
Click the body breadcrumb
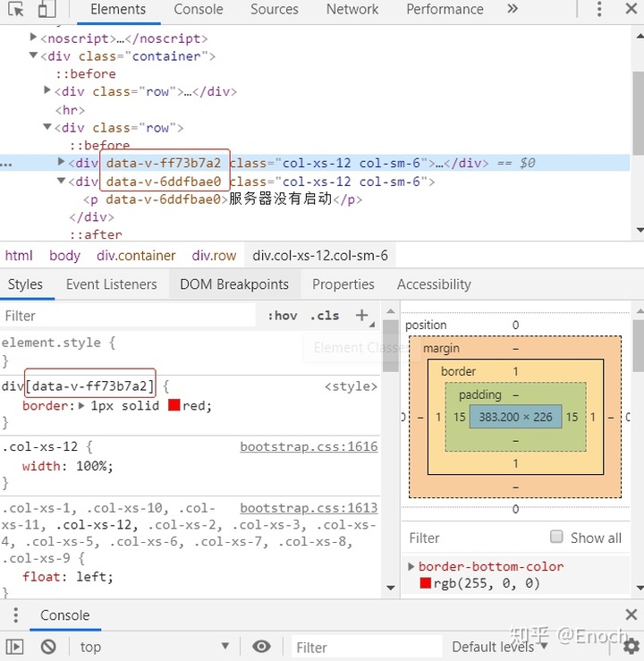[64, 256]
